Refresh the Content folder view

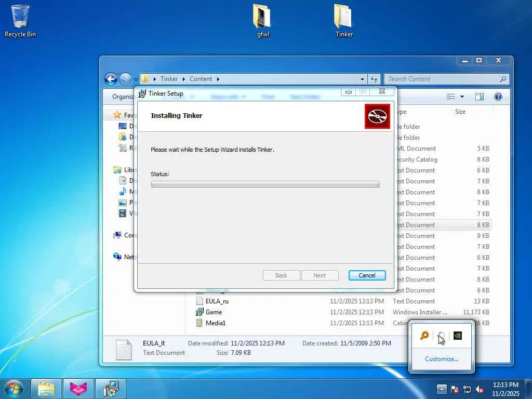click(x=374, y=79)
